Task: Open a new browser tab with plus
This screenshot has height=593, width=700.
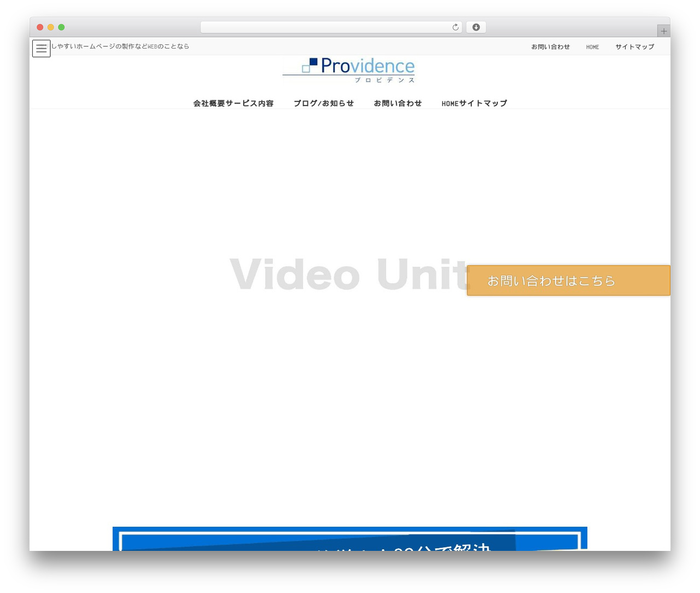Action: pos(663,31)
